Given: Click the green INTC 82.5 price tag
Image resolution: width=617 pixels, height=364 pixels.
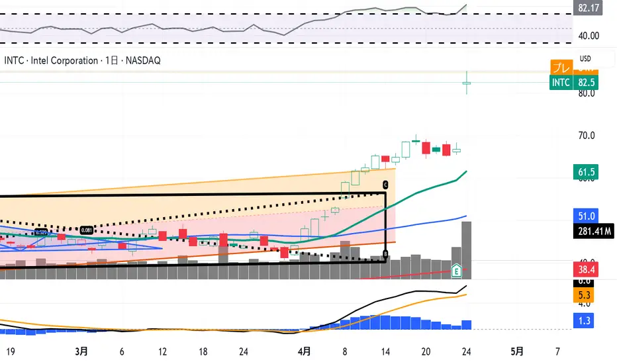Looking at the screenshot, I should point(574,82).
